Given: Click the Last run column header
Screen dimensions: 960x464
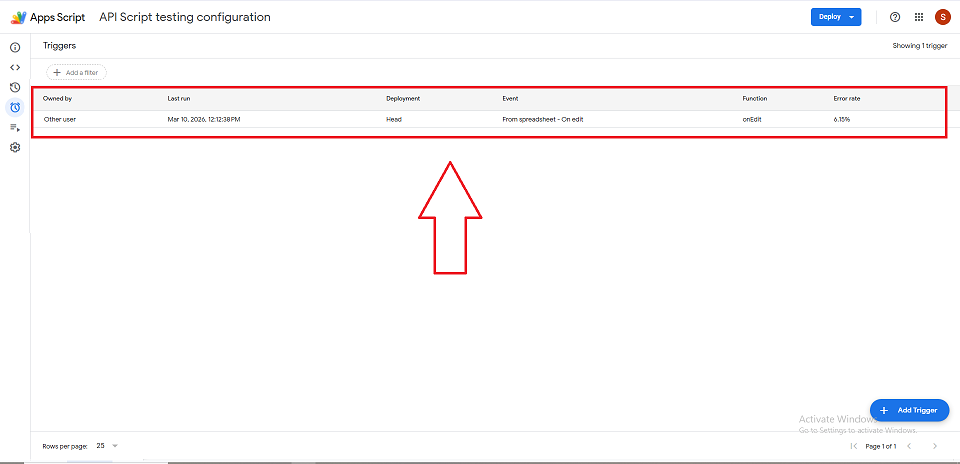Looking at the screenshot, I should tap(180, 99).
